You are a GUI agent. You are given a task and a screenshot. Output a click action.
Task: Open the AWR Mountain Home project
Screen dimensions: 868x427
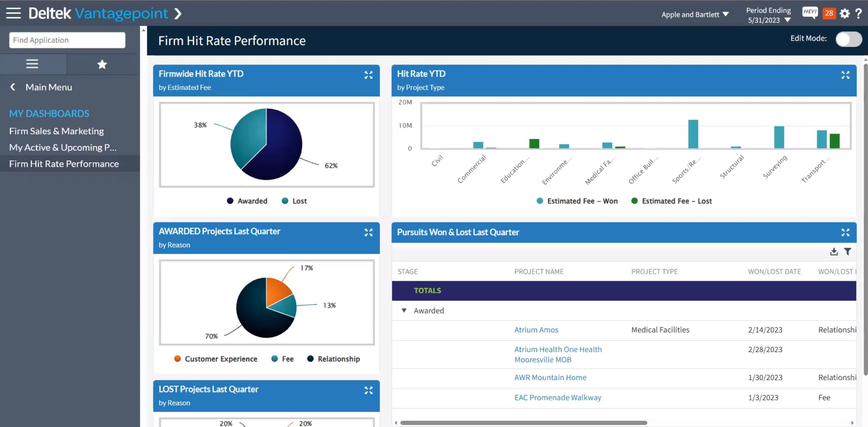(x=550, y=377)
